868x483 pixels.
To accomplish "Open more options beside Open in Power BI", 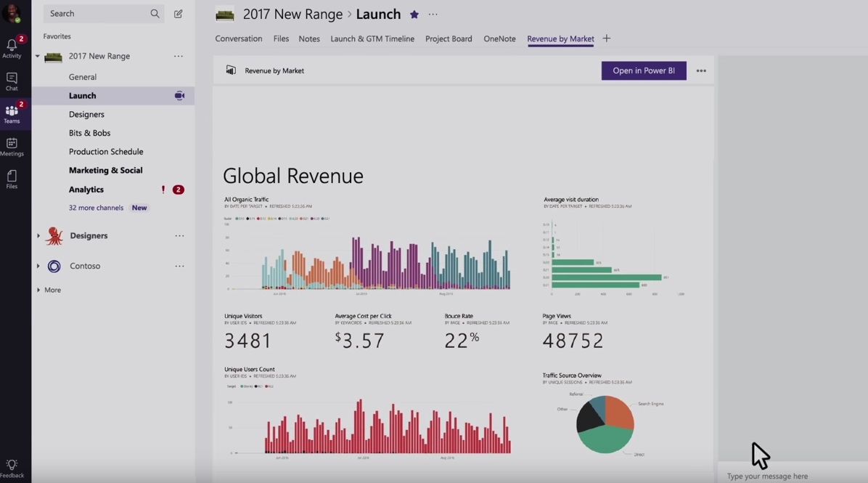I will (x=701, y=71).
